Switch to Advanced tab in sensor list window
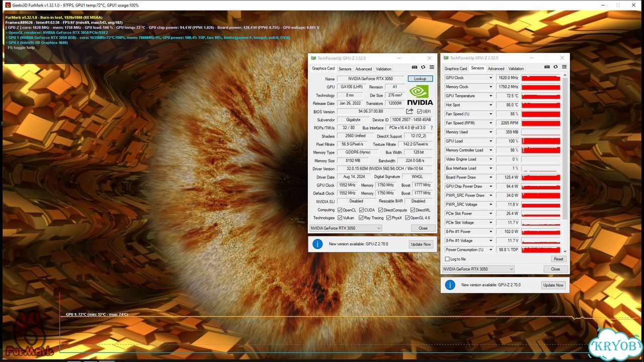The image size is (644, 362). click(x=496, y=68)
